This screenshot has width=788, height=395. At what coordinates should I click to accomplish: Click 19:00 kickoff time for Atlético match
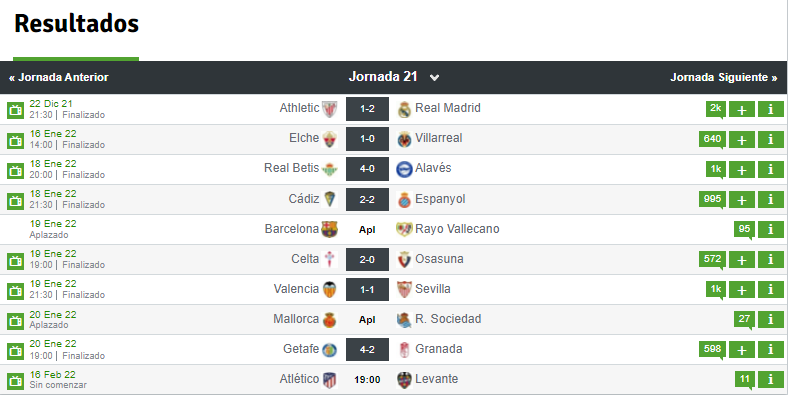pyautogui.click(x=367, y=380)
